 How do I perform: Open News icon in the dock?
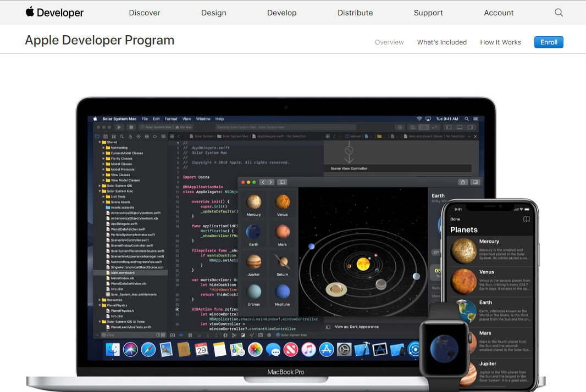[x=291, y=349]
